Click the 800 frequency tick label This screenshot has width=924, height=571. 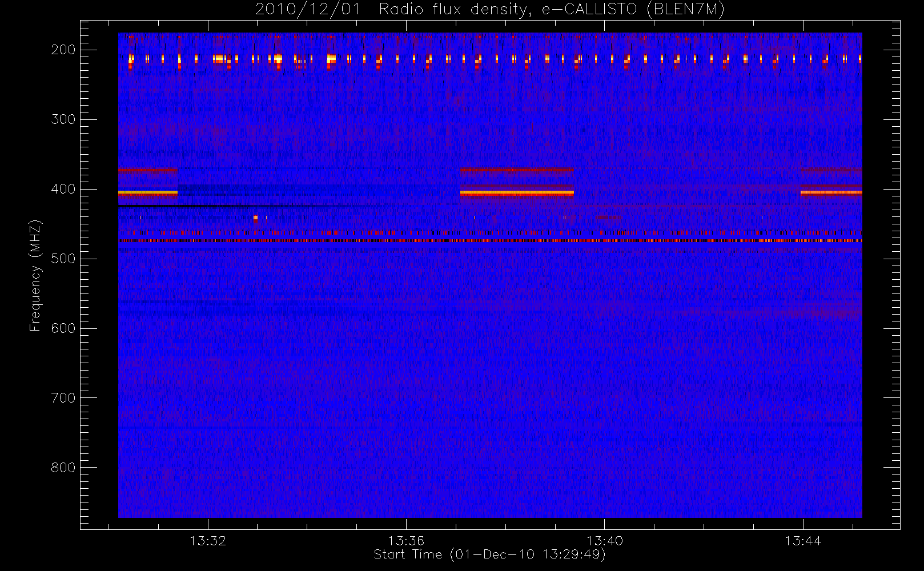[63, 468]
